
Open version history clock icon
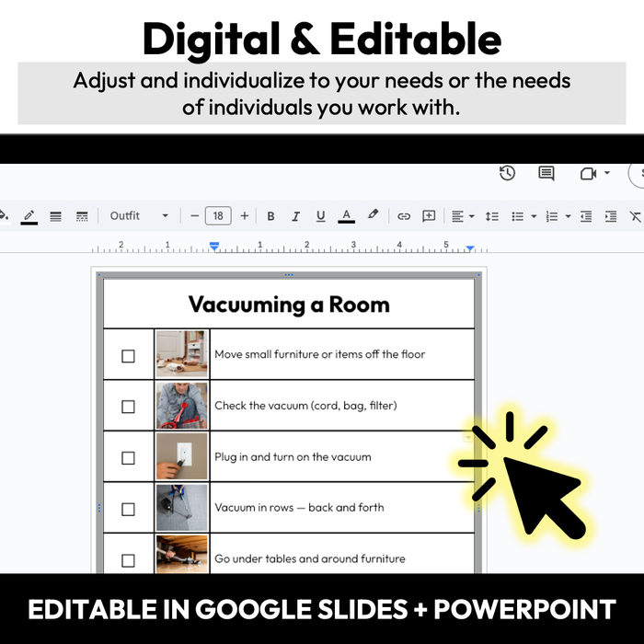(507, 173)
